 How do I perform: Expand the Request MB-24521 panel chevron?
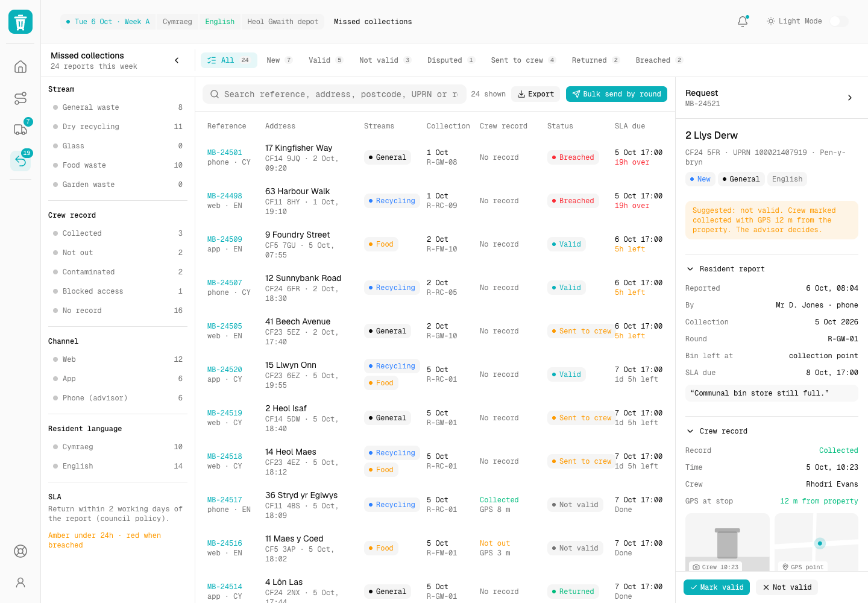pyautogui.click(x=850, y=98)
